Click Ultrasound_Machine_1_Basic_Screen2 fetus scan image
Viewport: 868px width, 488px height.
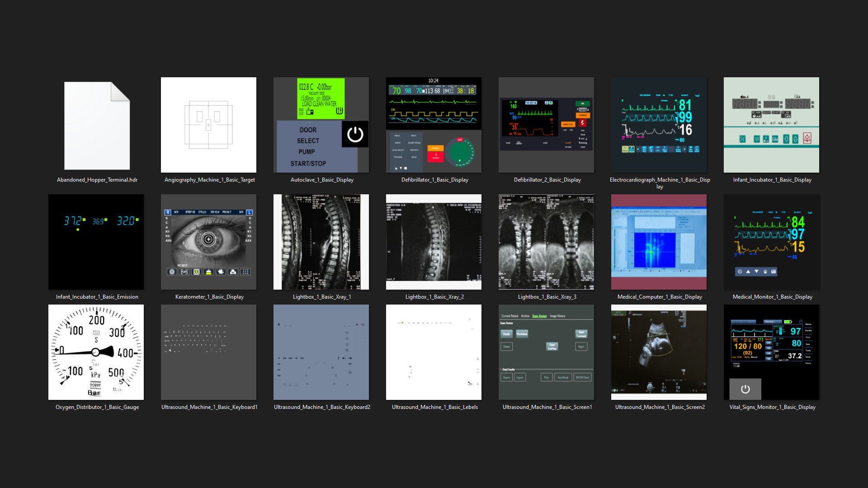pos(659,352)
